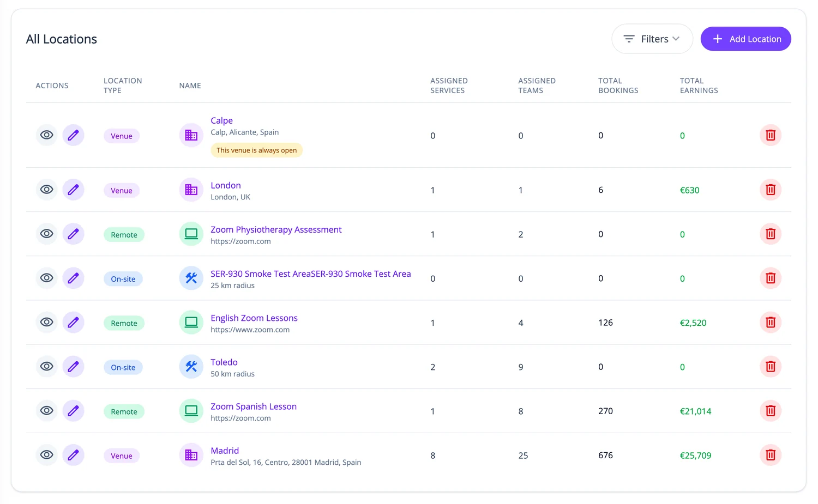Open the English Zoom Lessons link
The image size is (818, 504).
pos(254,318)
